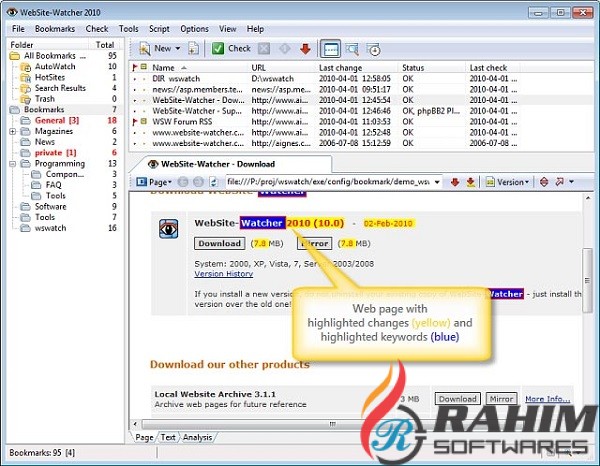Click the add page document icon

tap(194, 49)
